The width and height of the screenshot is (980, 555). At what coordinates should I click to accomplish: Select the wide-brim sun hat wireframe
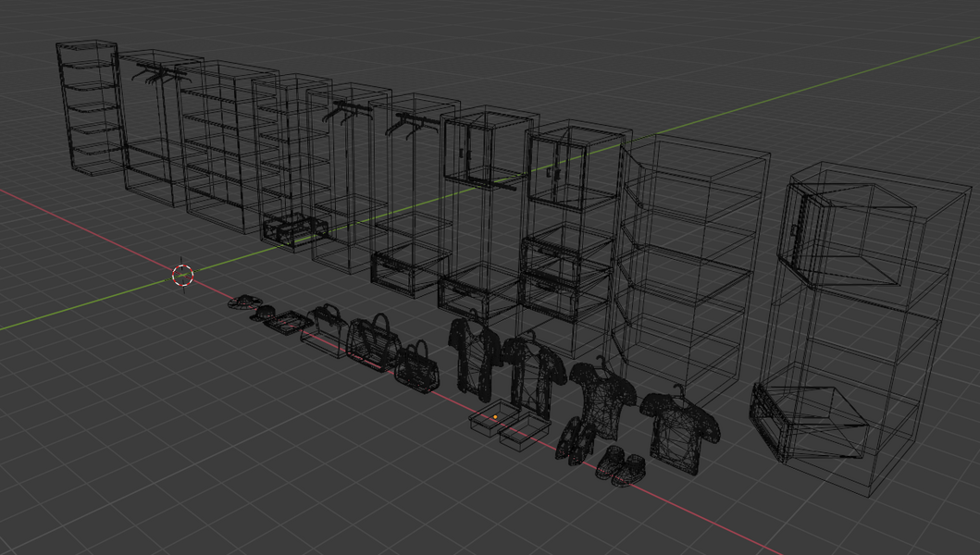pyautogui.click(x=243, y=302)
